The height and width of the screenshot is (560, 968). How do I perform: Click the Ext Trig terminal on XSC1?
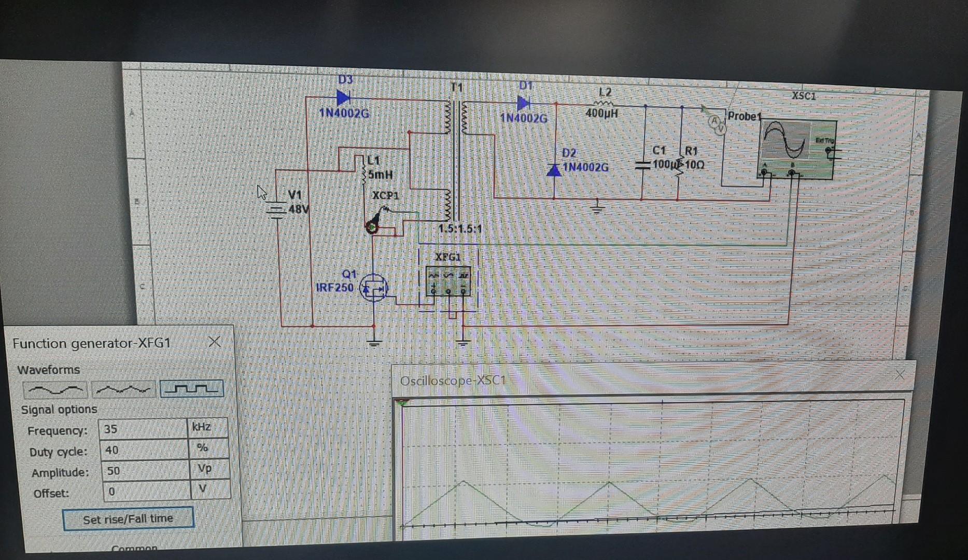tap(828, 150)
